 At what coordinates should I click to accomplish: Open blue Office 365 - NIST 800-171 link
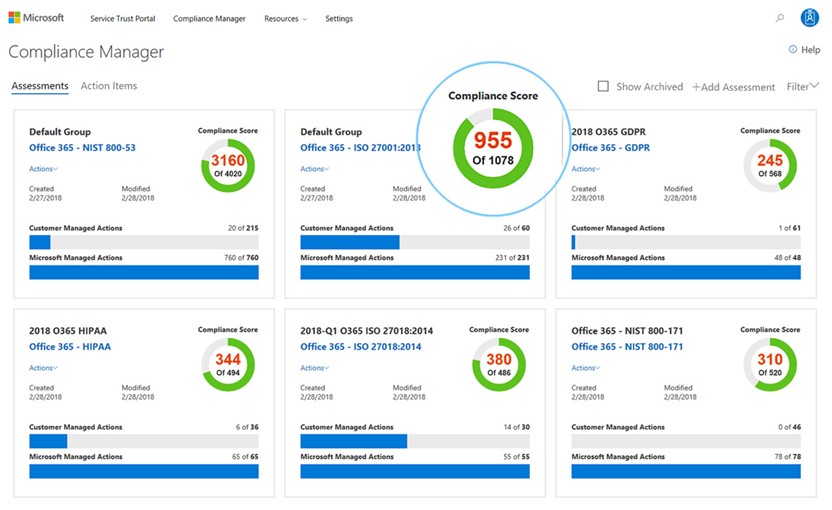point(627,347)
